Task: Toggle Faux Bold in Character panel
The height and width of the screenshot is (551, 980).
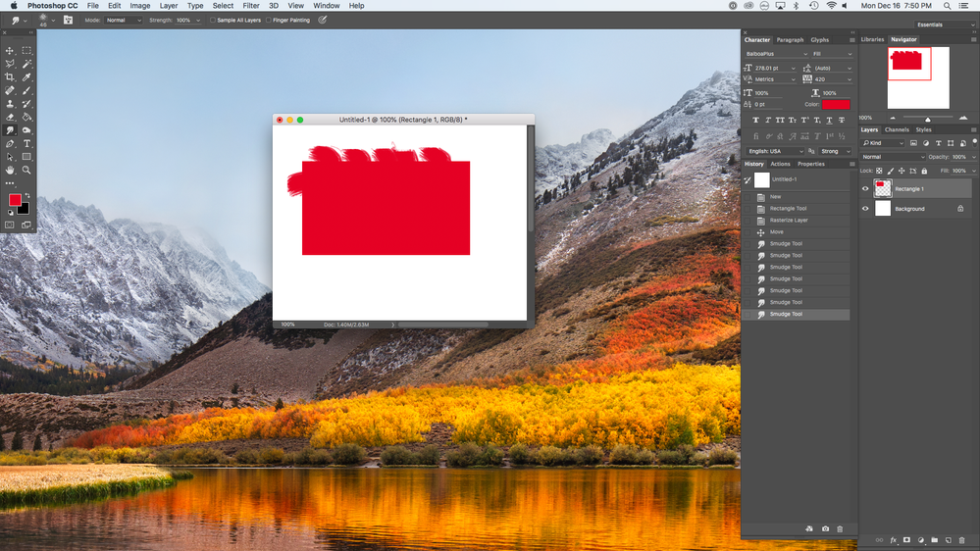Action: [755, 120]
